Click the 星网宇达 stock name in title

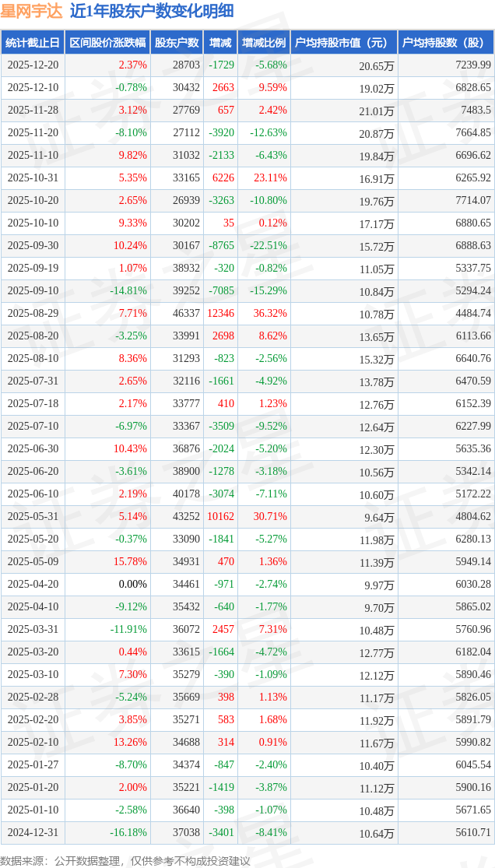(31, 11)
